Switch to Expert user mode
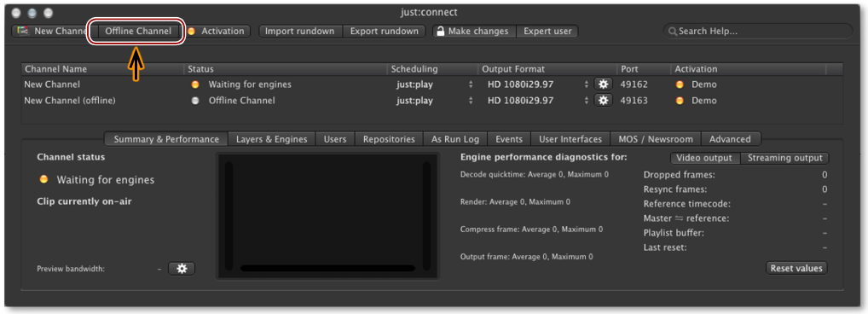The image size is (868, 314). click(x=547, y=31)
